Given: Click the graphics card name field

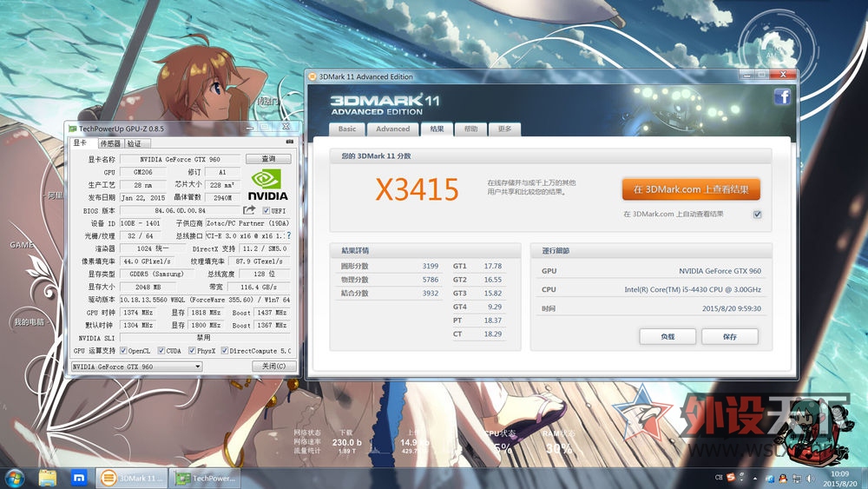Looking at the screenshot, I should coord(180,160).
